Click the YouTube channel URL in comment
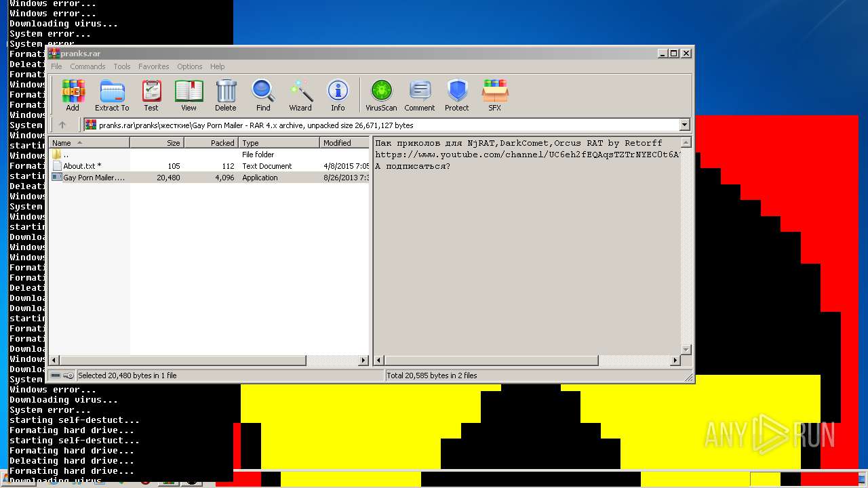Screen dimensions: 868x488 tap(528, 155)
